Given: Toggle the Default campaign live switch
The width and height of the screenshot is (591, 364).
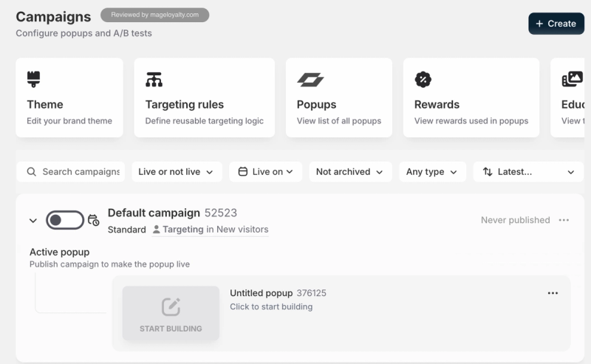Looking at the screenshot, I should [x=65, y=220].
